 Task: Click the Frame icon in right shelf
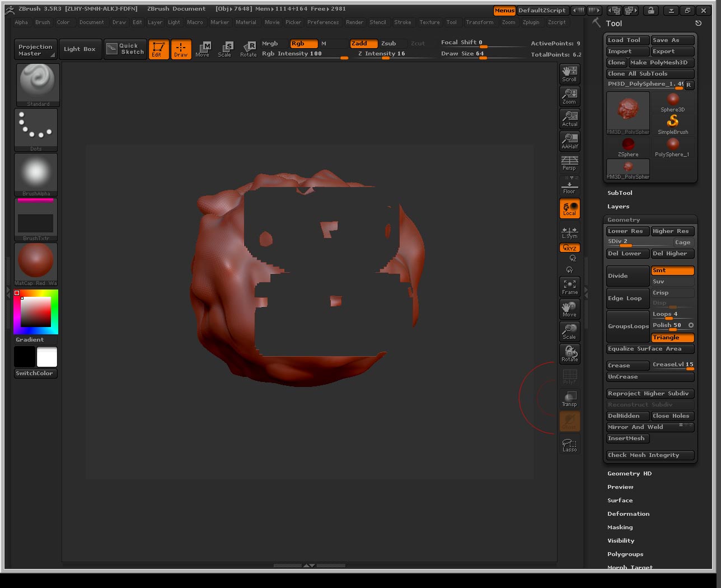569,287
